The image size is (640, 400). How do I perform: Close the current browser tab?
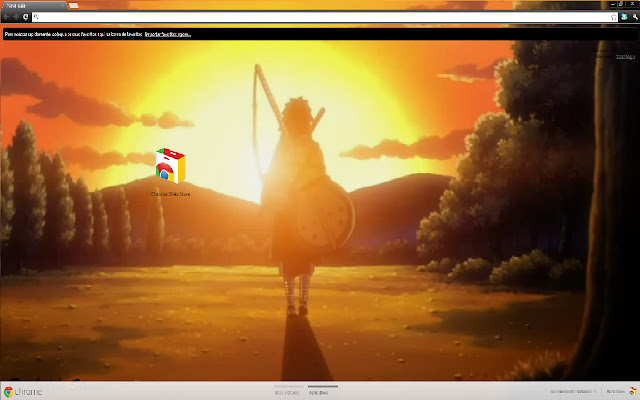[62, 6]
